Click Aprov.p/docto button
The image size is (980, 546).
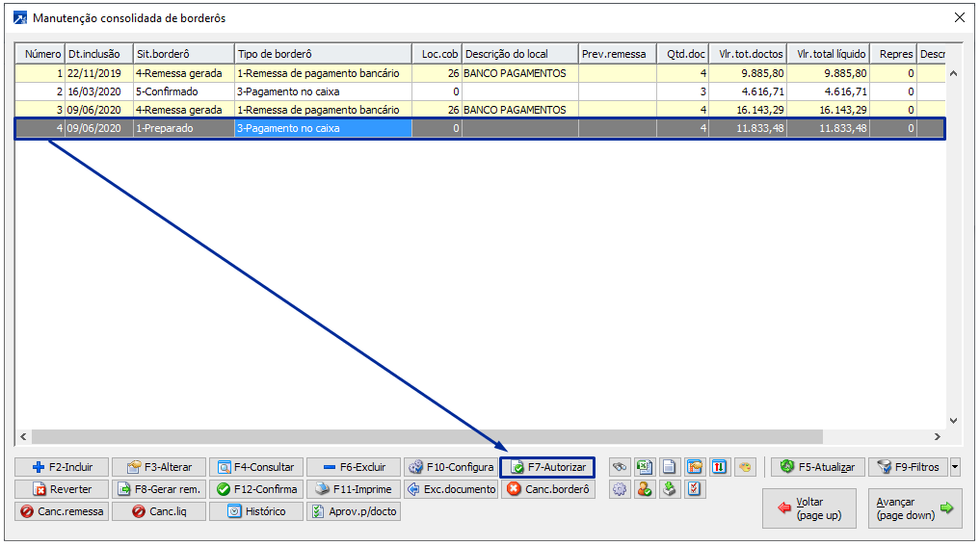pos(354,511)
